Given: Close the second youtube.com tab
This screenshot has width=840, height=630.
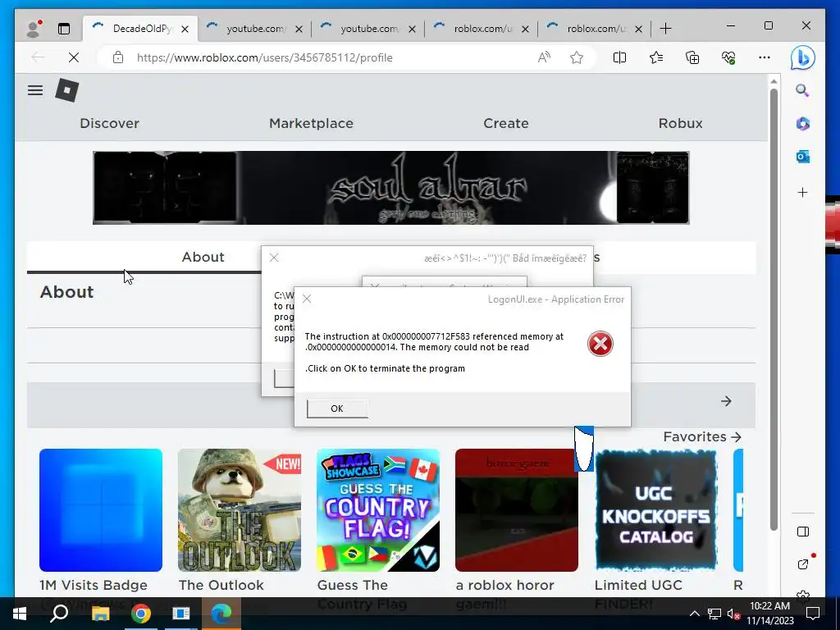Looking at the screenshot, I should [x=412, y=29].
